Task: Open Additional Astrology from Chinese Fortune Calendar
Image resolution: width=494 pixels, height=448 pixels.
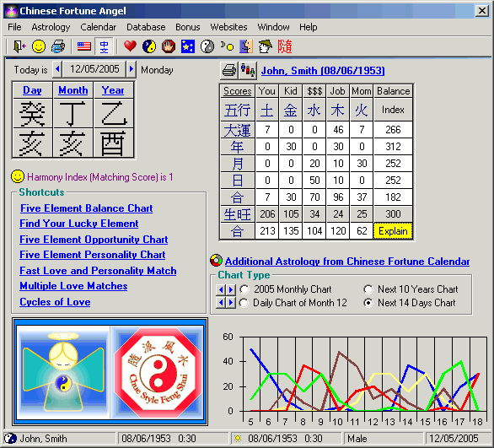Action: tap(347, 262)
